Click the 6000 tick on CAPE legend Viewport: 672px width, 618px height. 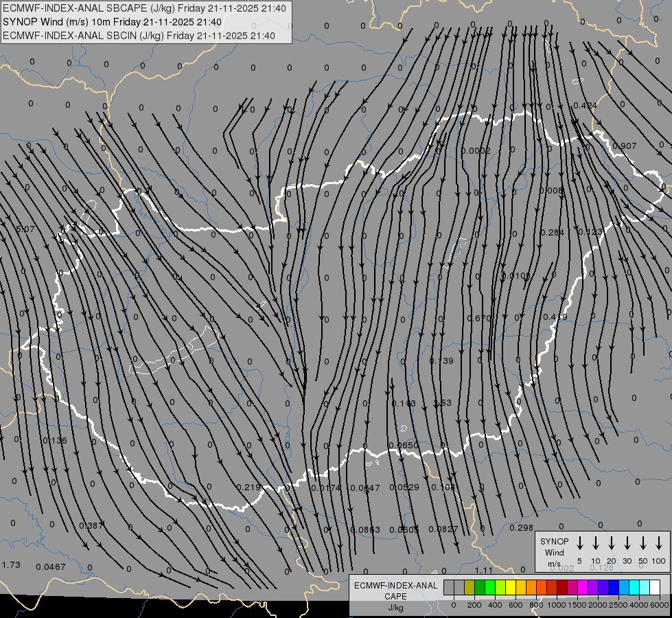pyautogui.click(x=659, y=605)
